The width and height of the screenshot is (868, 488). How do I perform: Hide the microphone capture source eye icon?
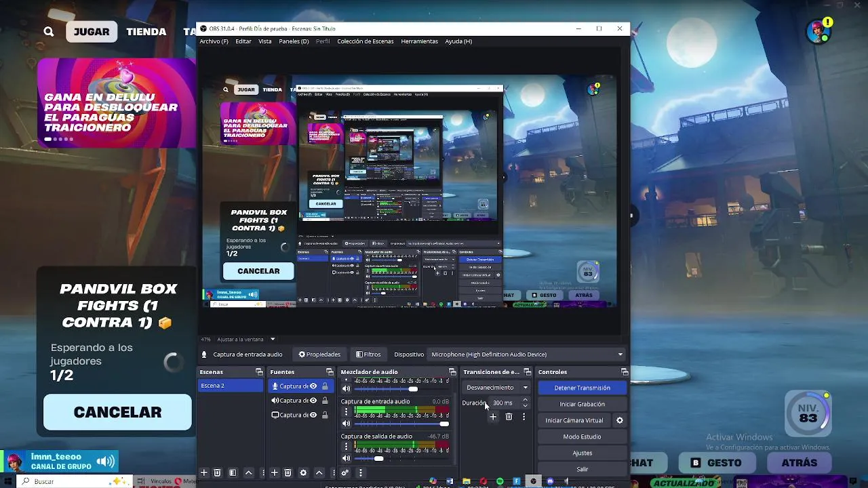pyautogui.click(x=313, y=386)
